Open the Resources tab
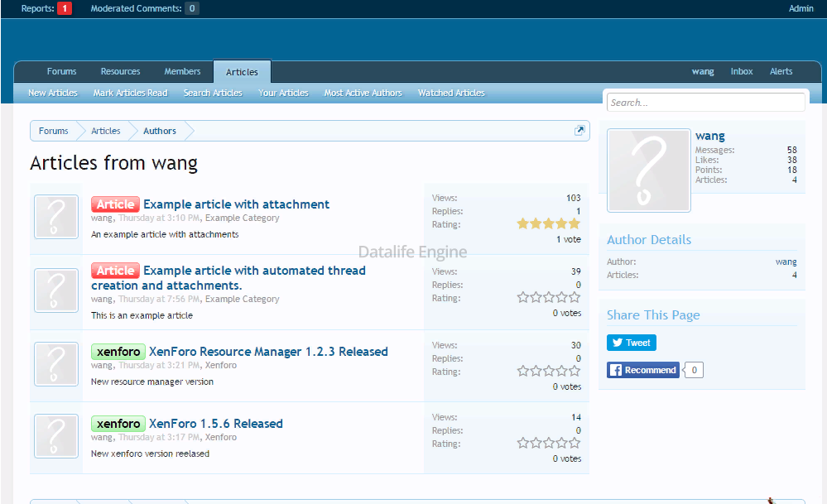Viewport: 827px width, 504px height. (120, 71)
